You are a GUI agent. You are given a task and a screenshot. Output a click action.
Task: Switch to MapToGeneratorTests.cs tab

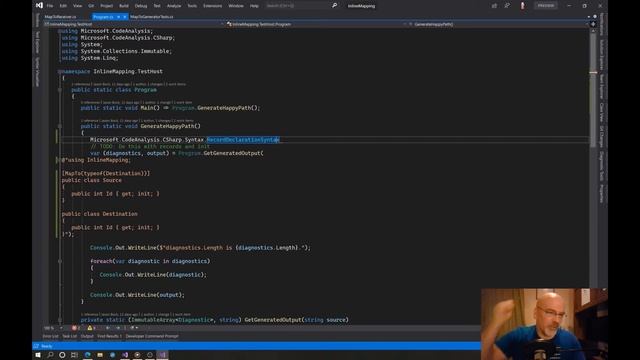click(x=152, y=17)
